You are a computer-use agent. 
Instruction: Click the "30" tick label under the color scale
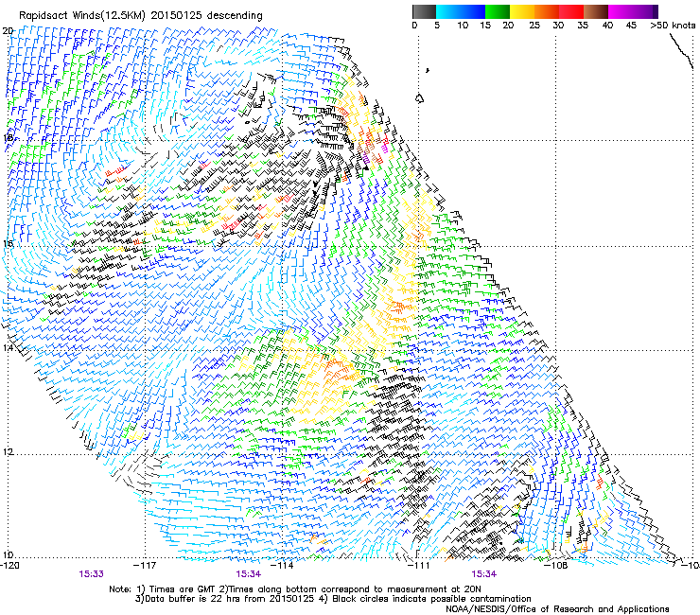[558, 26]
